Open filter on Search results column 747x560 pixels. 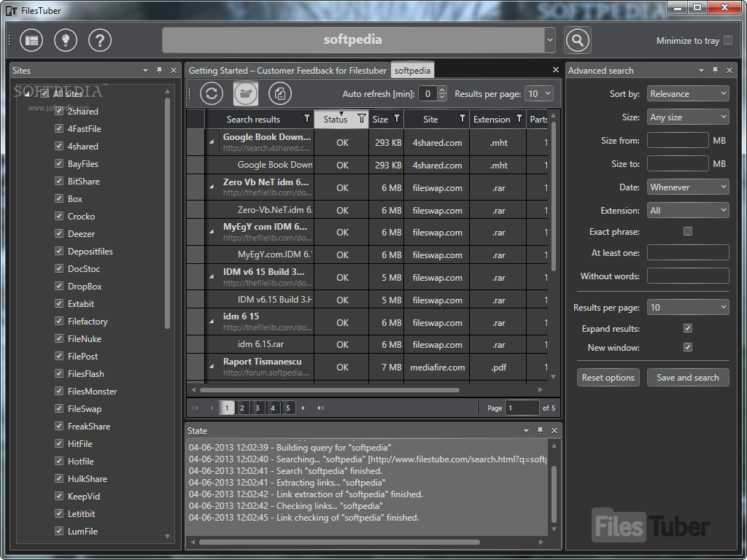(x=307, y=119)
